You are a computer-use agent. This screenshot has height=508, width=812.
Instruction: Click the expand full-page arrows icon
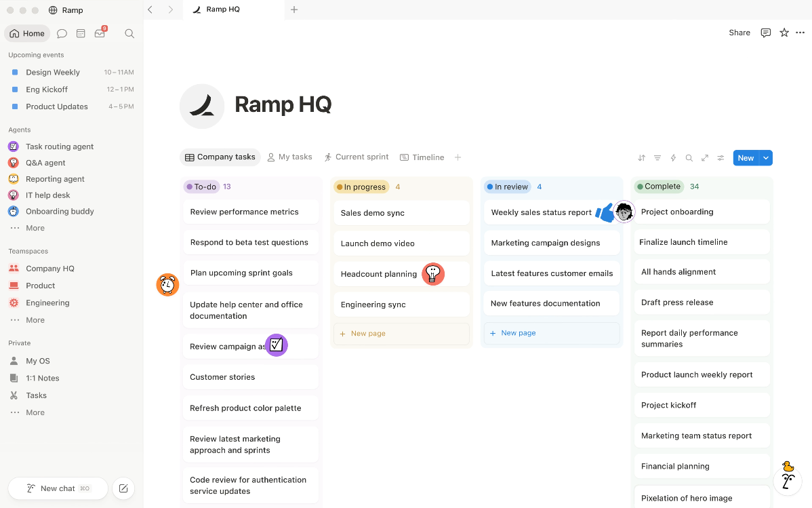click(x=705, y=158)
